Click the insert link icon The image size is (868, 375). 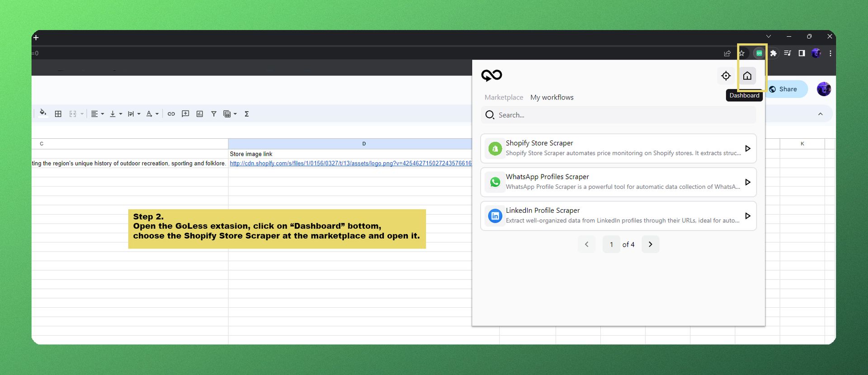tap(171, 114)
